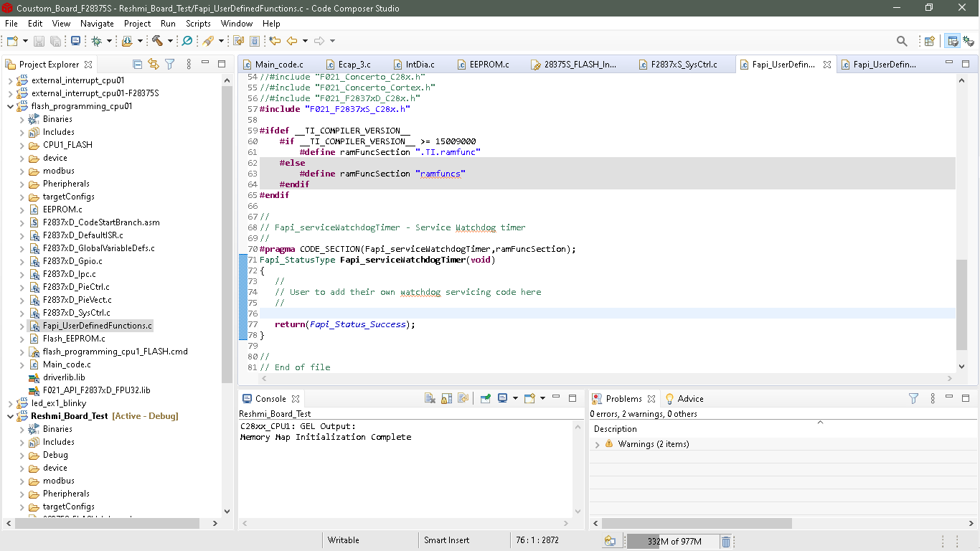Click Collapse All in Project Explorer
980x551 pixels.
tap(137, 64)
